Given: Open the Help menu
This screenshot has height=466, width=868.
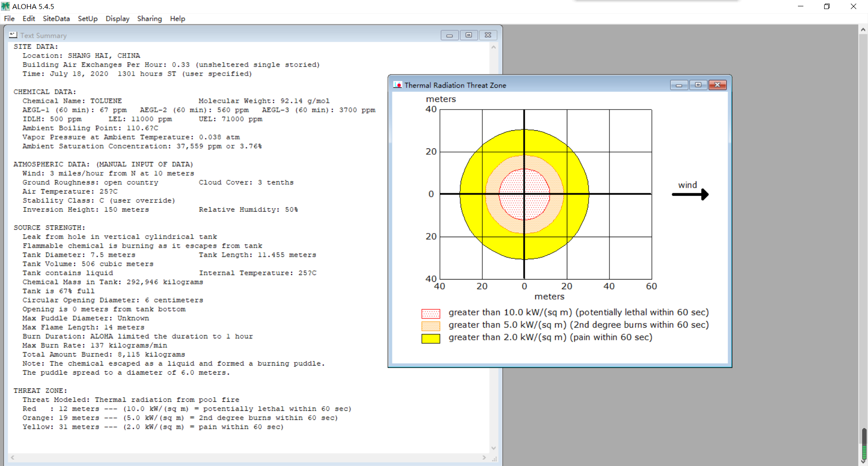Looking at the screenshot, I should (x=177, y=19).
